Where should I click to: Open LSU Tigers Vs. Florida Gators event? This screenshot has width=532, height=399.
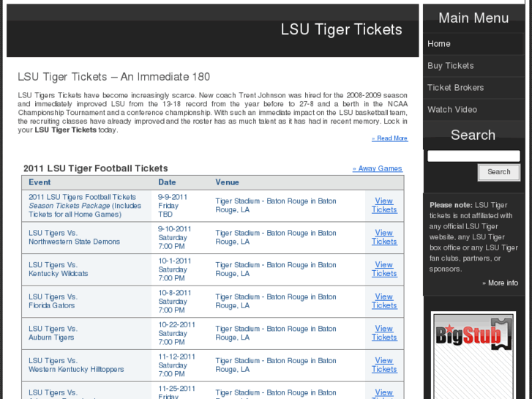coord(53,301)
